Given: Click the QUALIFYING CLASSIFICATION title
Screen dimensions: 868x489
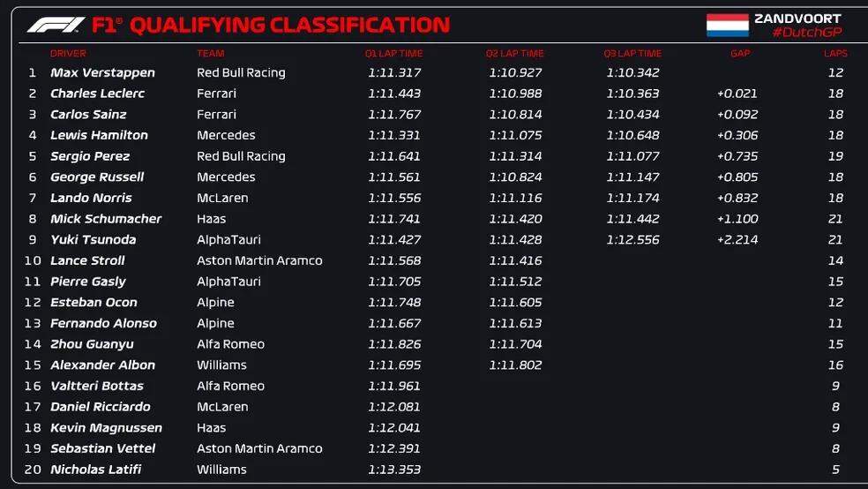Looking at the screenshot, I should (289, 25).
